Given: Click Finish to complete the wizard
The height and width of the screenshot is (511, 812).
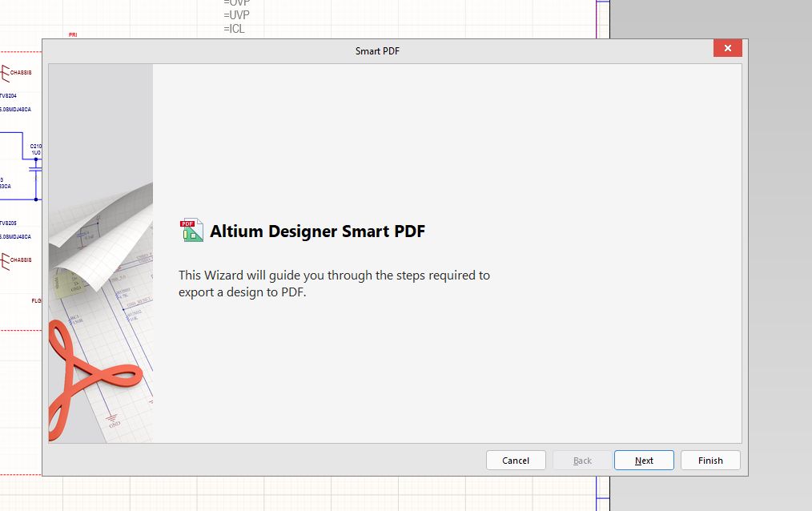Looking at the screenshot, I should tap(710, 461).
